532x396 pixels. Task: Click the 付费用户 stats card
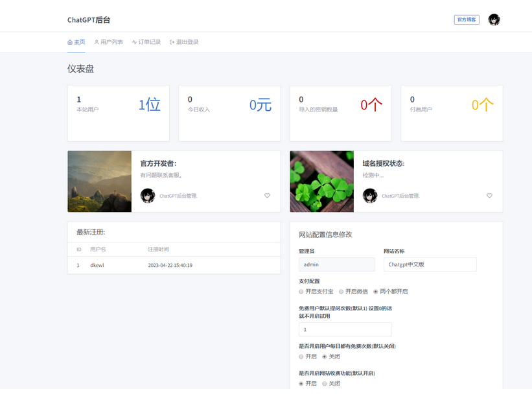(452, 113)
